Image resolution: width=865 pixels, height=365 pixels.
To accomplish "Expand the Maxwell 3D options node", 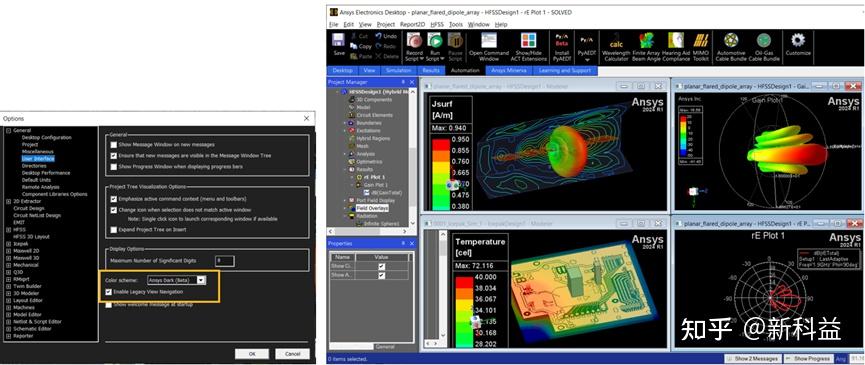I will tap(8, 258).
